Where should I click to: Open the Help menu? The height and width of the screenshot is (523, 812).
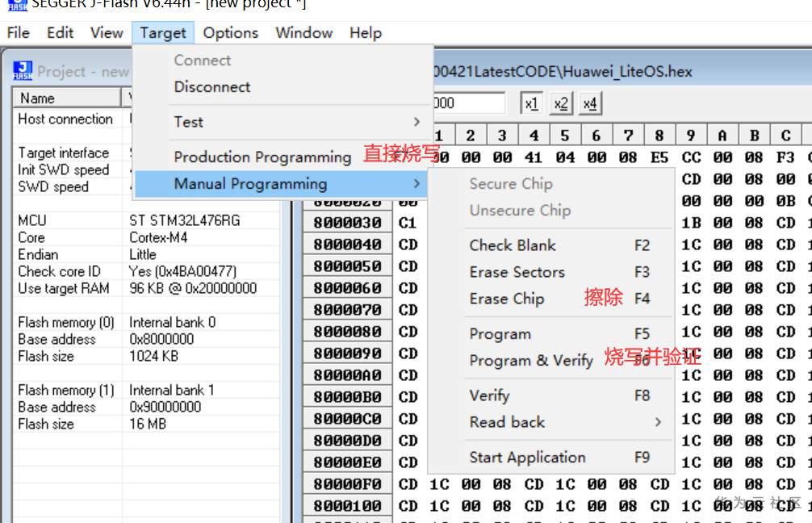[366, 32]
